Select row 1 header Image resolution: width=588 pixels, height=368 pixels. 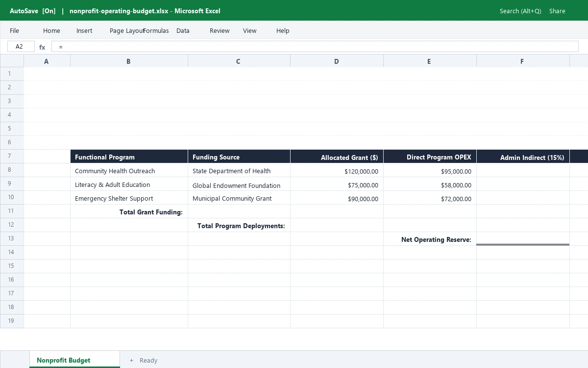coord(12,74)
